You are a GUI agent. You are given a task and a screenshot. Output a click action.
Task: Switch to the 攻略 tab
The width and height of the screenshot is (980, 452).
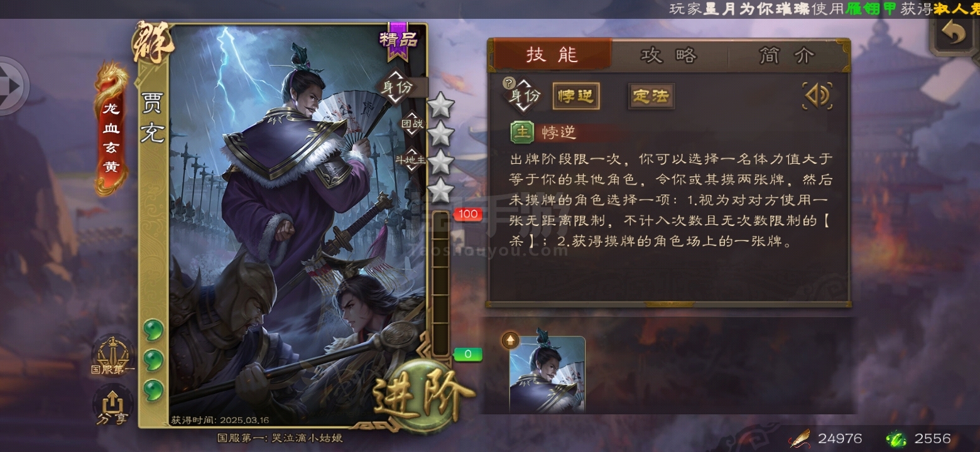tap(669, 55)
